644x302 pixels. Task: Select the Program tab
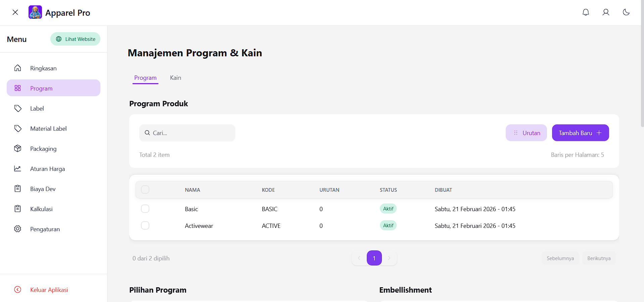(x=145, y=78)
